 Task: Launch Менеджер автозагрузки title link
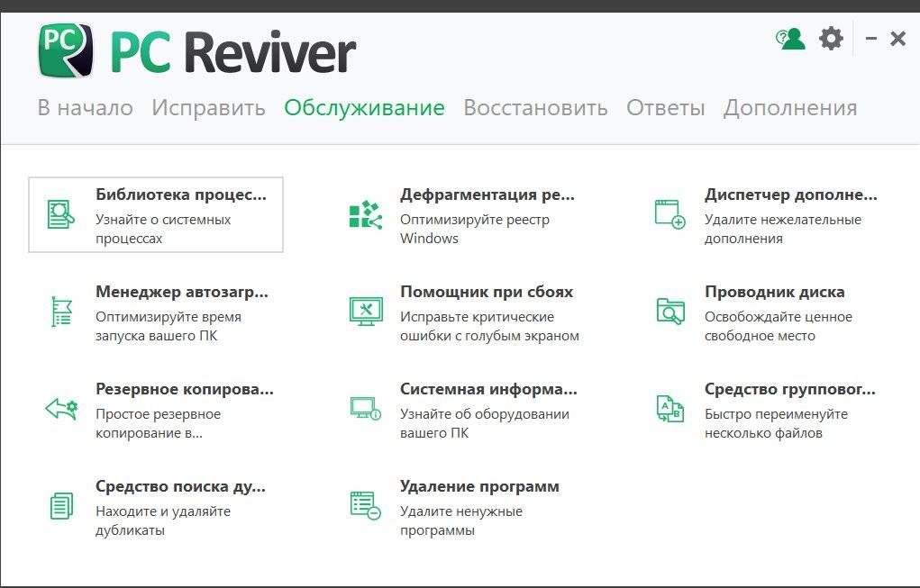click(x=182, y=292)
